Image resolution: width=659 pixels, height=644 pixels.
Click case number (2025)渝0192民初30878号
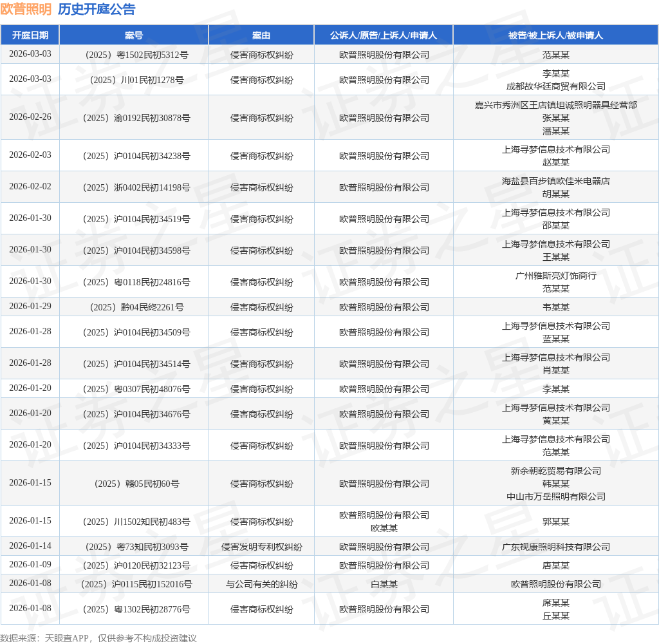click(x=136, y=118)
